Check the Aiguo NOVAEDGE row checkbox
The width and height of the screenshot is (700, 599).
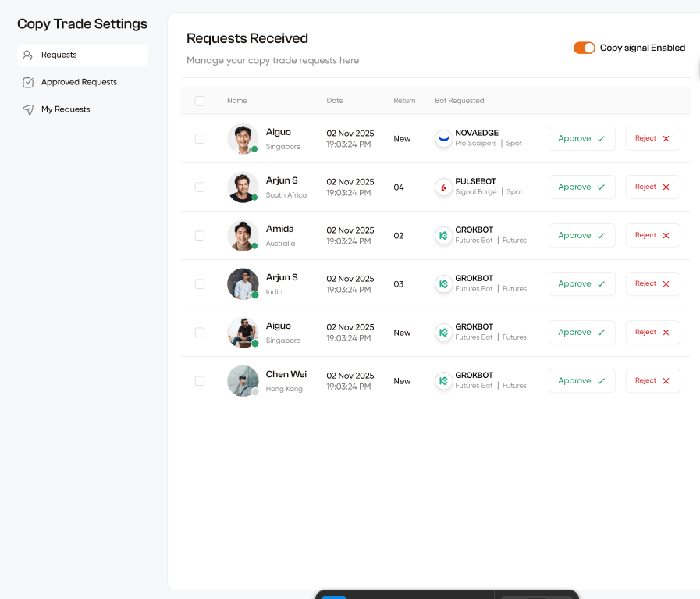tap(200, 138)
